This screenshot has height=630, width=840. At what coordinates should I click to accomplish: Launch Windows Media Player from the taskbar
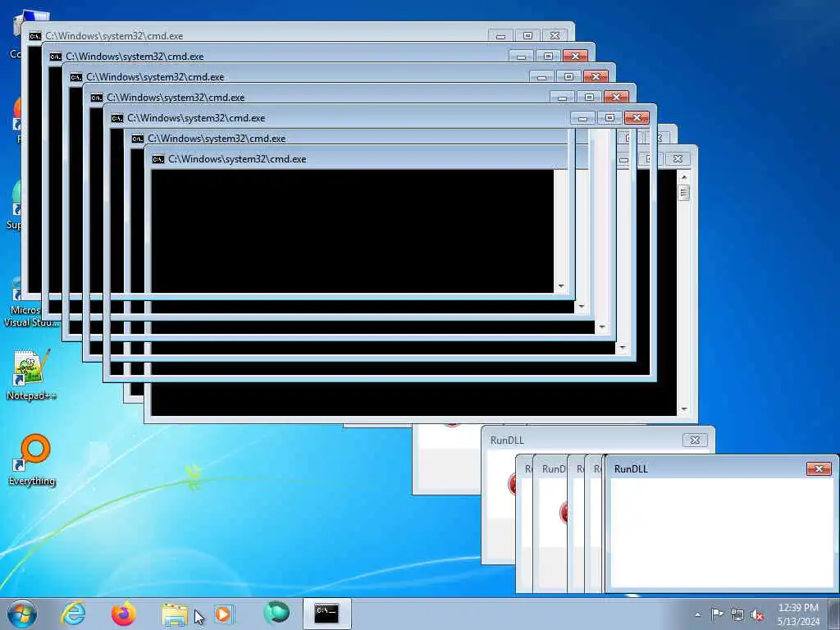[224, 614]
